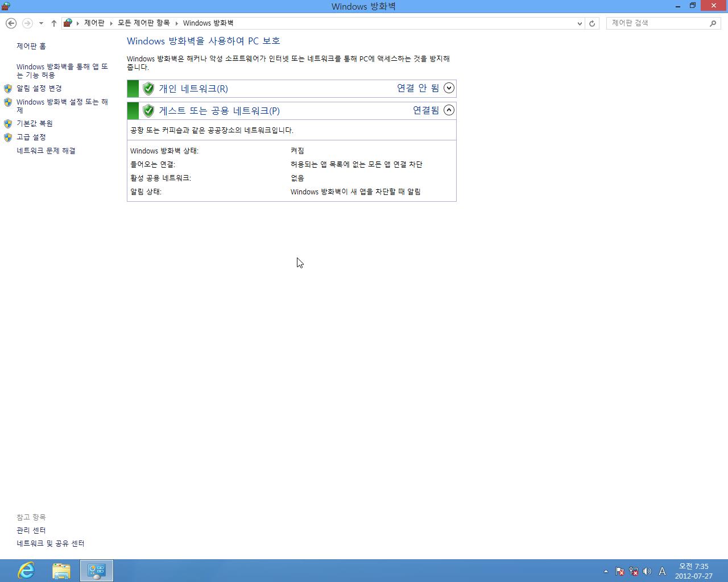Minimize the Windows 방화벽 window

click(678, 6)
